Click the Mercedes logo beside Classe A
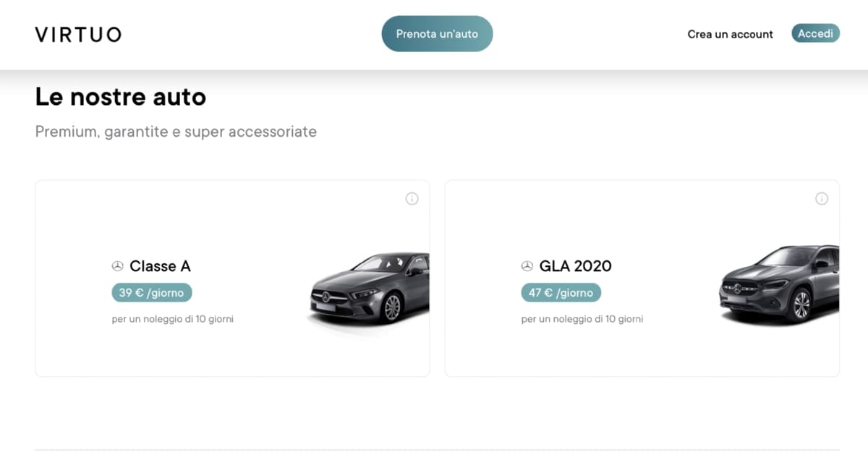The height and width of the screenshot is (473, 868). click(118, 266)
